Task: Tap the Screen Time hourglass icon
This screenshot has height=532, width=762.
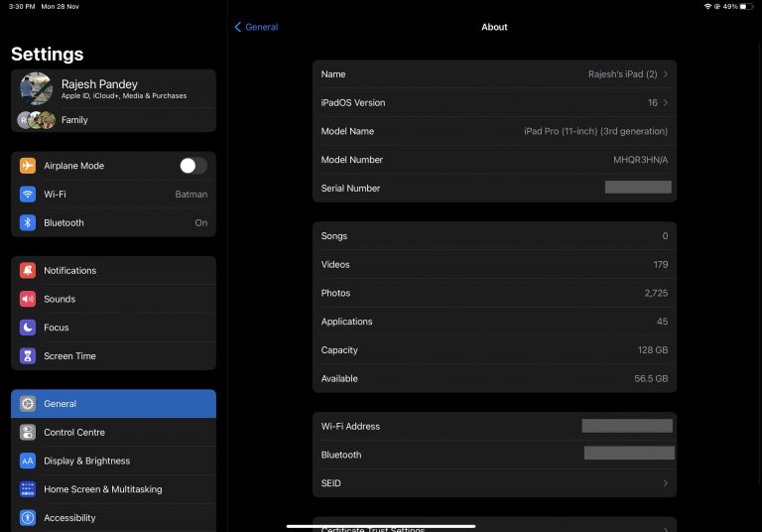Action: tap(28, 356)
